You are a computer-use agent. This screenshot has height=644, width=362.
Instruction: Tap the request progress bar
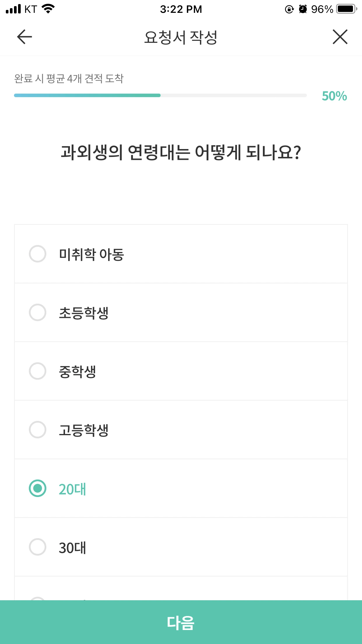(160, 95)
